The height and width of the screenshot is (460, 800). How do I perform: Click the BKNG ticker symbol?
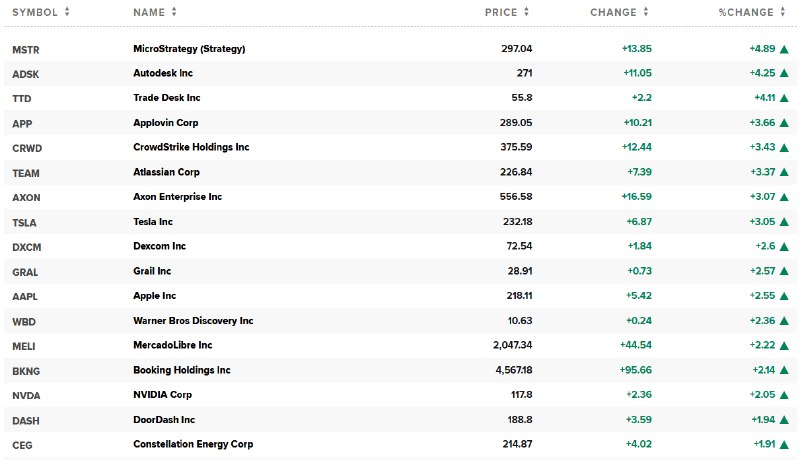26,371
